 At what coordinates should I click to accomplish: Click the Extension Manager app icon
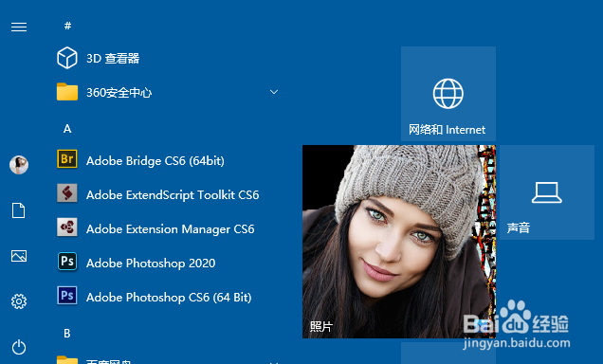click(67, 227)
